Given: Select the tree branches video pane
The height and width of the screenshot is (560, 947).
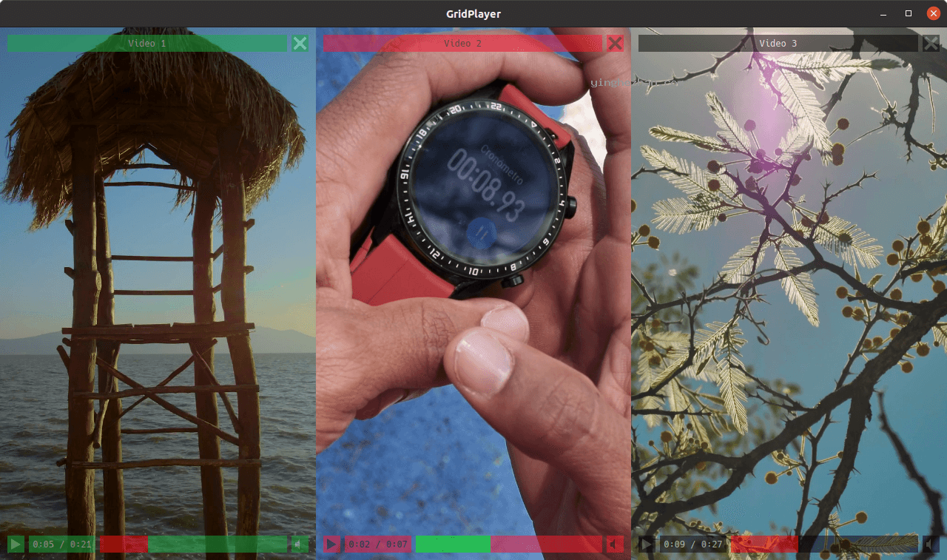Looking at the screenshot, I should [x=789, y=294].
